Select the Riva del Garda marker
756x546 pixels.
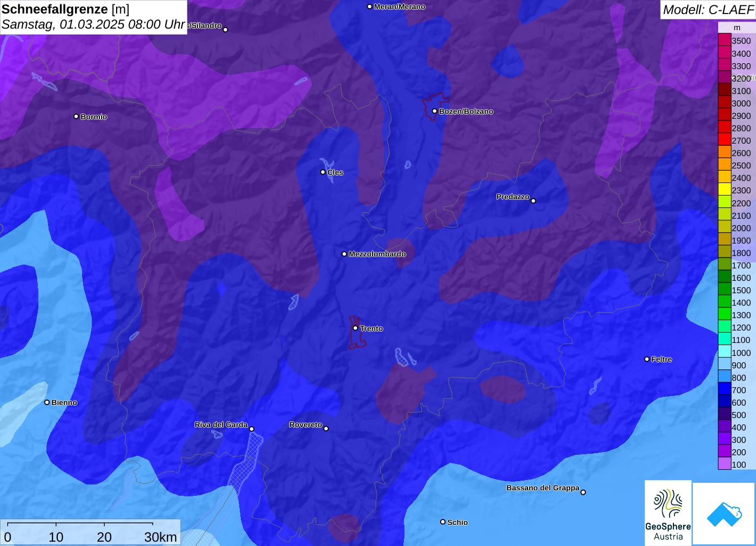pos(252,429)
